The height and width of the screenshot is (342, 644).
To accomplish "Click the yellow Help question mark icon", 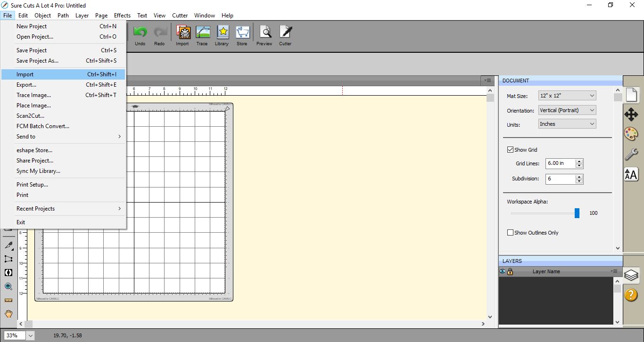I will coord(631,295).
